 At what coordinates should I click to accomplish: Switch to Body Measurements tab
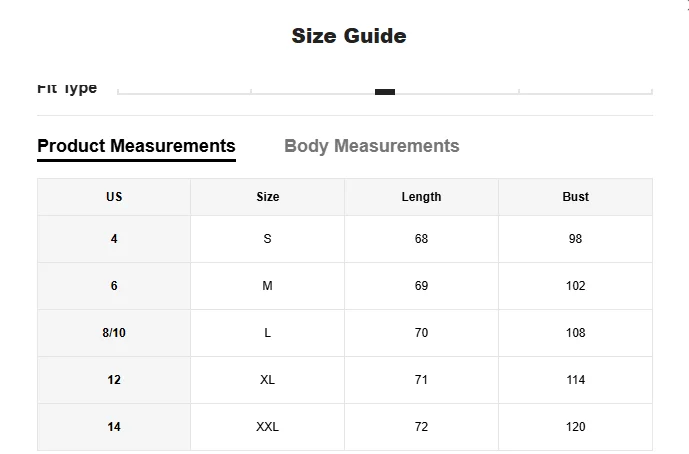click(x=371, y=146)
